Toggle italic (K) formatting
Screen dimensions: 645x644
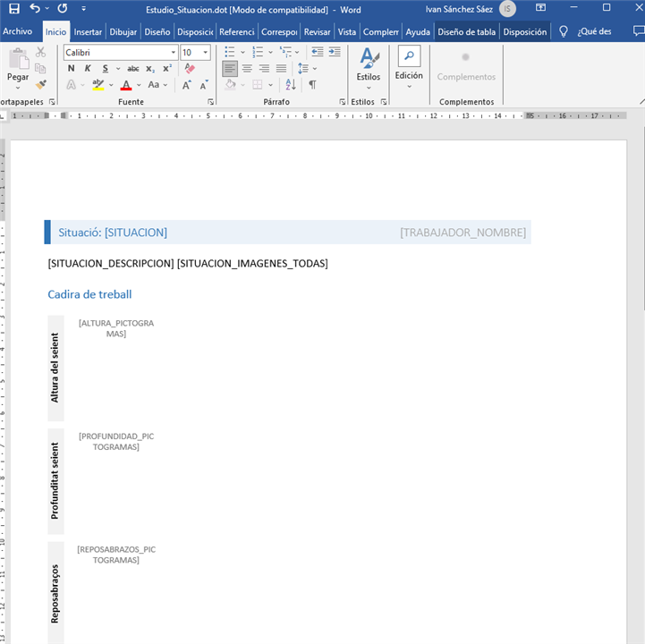click(88, 69)
